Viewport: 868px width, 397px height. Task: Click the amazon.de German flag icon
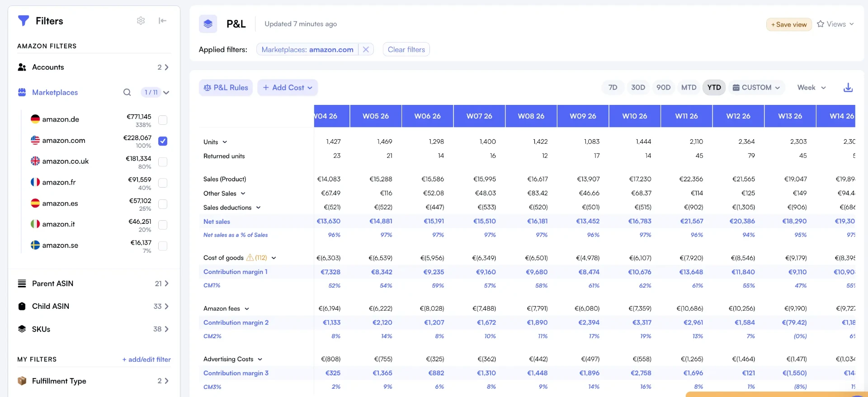(x=35, y=119)
